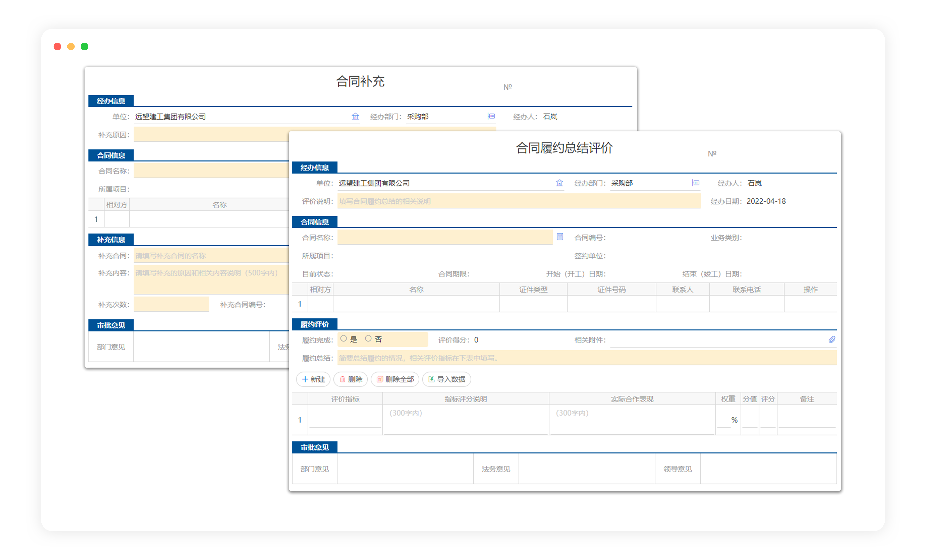Click the unit picker icon in 合同补充 window
Image resolution: width=926 pixels, height=560 pixels.
[x=355, y=117]
